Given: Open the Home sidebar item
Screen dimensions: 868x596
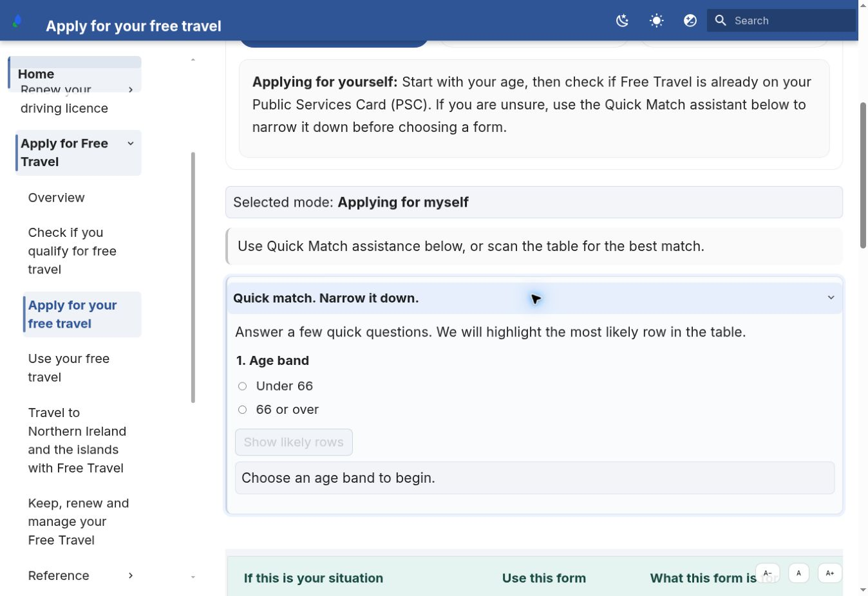Looking at the screenshot, I should 75,74.
